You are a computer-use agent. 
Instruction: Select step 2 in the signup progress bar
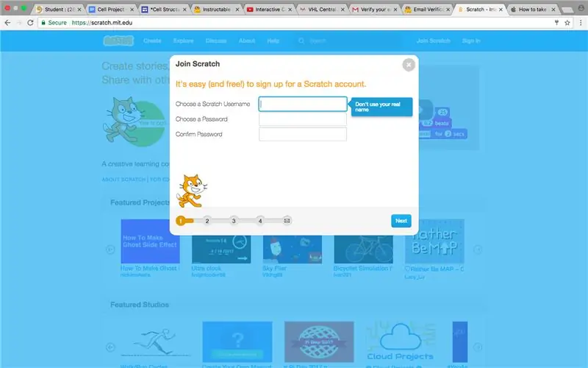click(x=207, y=221)
